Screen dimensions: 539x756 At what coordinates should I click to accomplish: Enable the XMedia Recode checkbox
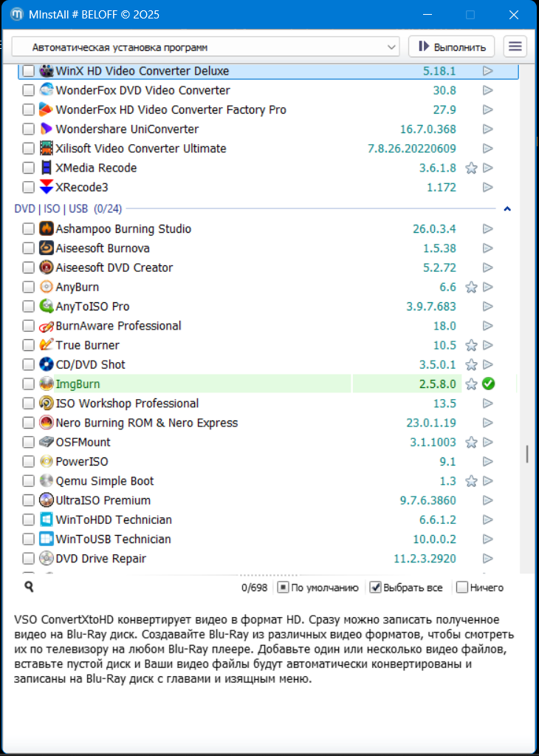point(28,168)
